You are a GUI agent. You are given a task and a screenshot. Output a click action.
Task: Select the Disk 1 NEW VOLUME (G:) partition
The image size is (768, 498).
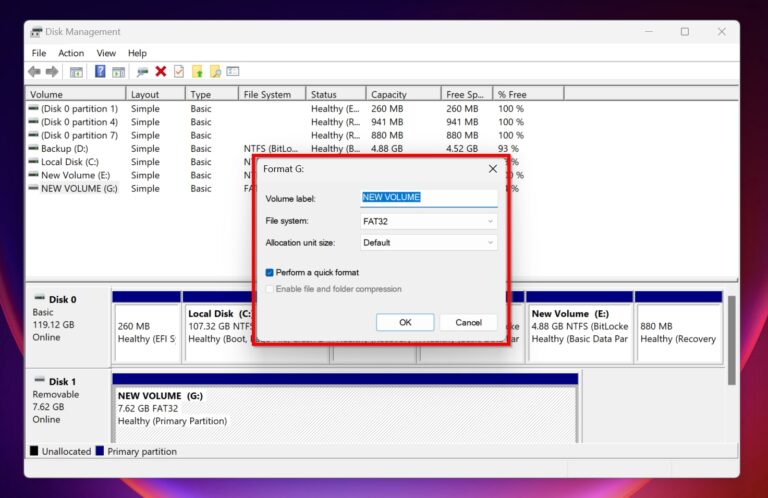(x=345, y=410)
